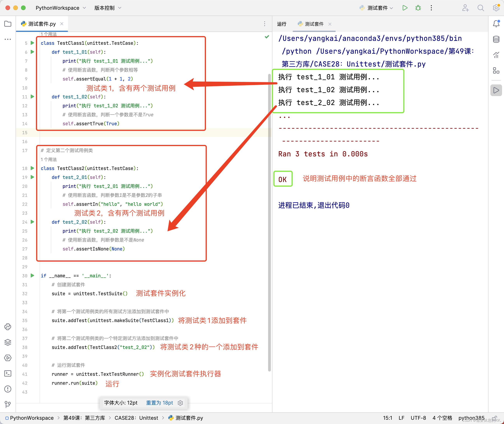
Task: Open the Database tool window
Action: pyautogui.click(x=496, y=39)
